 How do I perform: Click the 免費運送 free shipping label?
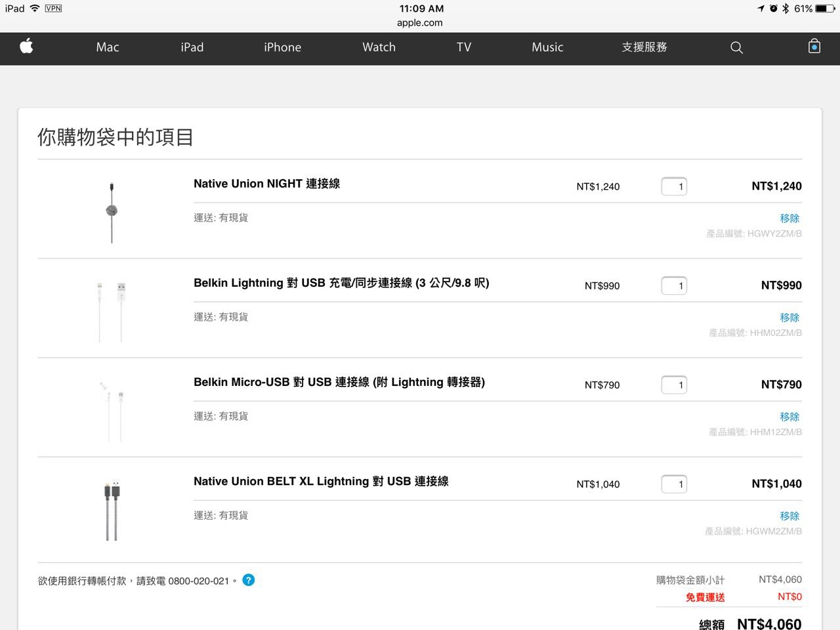[x=705, y=597]
